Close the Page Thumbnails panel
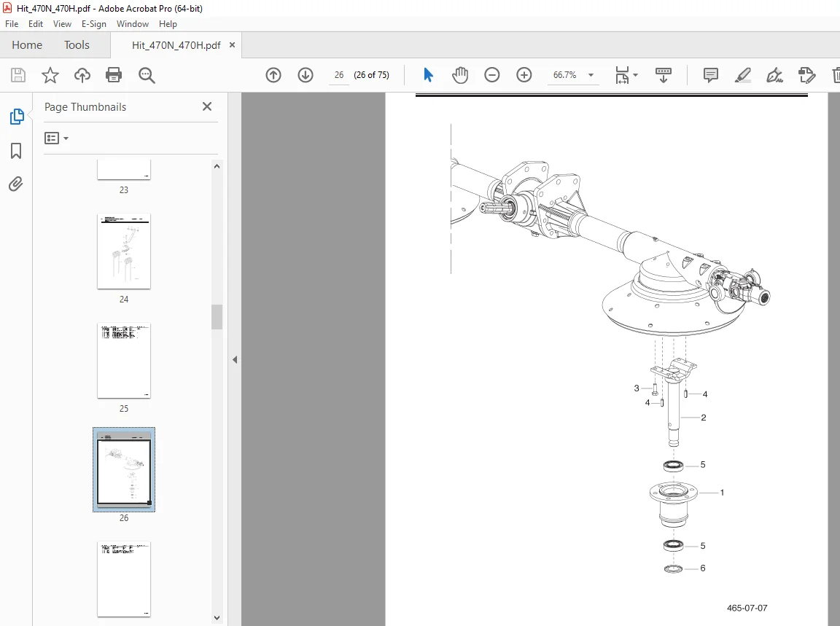Screen dimensions: 840x626 tap(207, 106)
